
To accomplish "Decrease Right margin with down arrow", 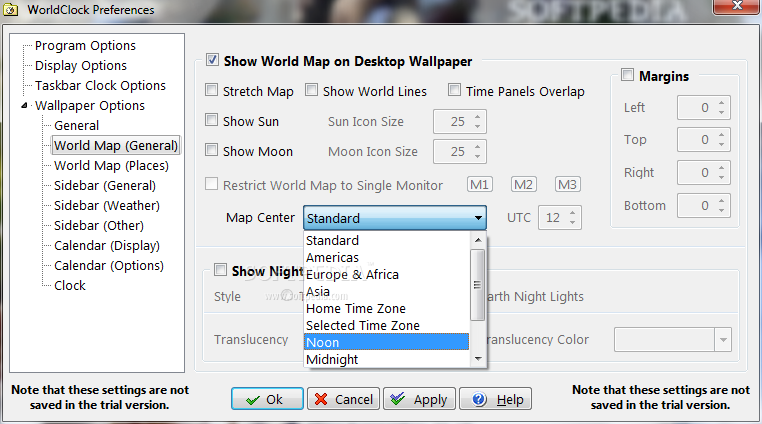I will point(722,177).
